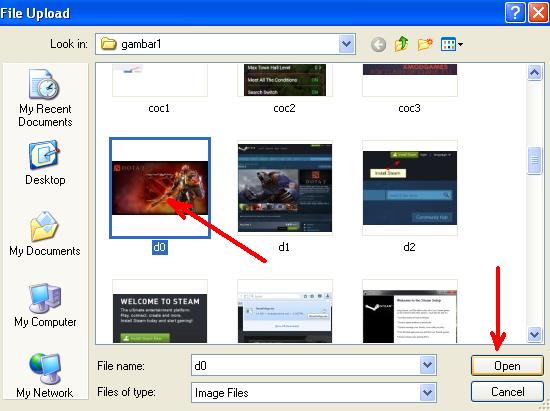Click the coc2 file name label
The width and height of the screenshot is (550, 411).
[284, 108]
